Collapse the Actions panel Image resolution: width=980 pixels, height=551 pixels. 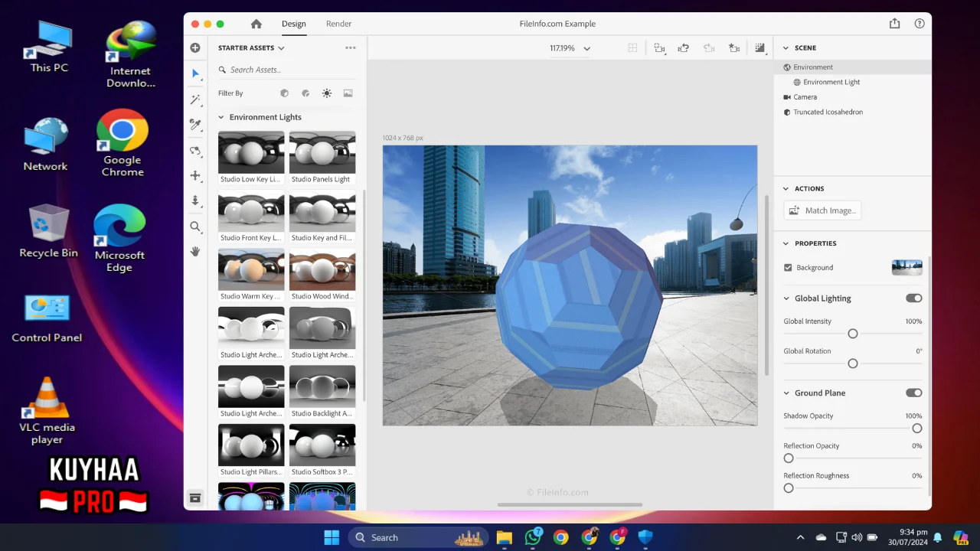tap(786, 188)
